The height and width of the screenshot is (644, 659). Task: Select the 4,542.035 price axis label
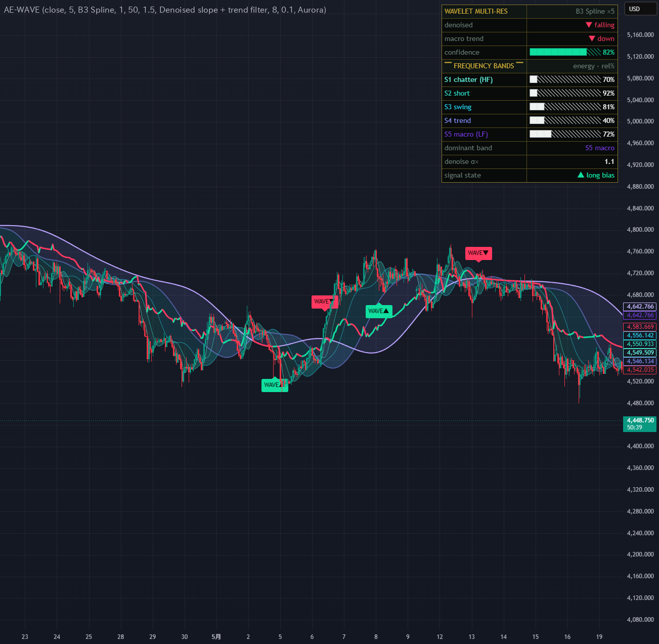(x=640, y=370)
